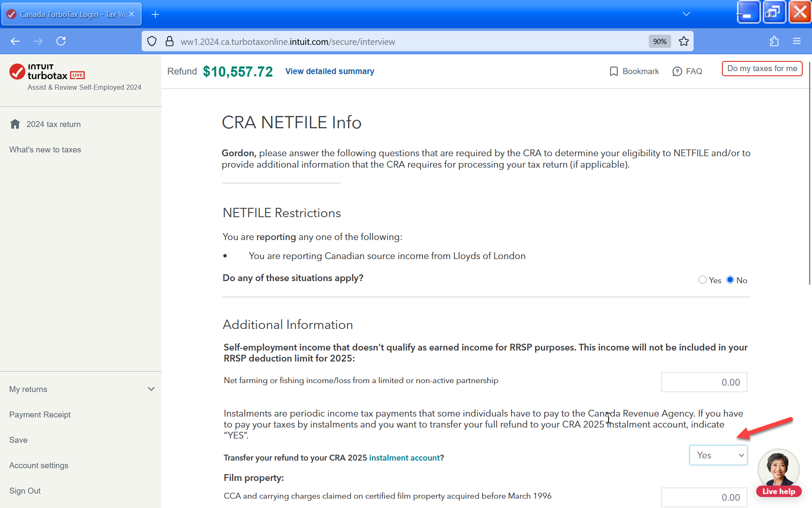Click the Canada TurboTax Login browser tab
This screenshot has height=508, width=812.
coord(71,14)
